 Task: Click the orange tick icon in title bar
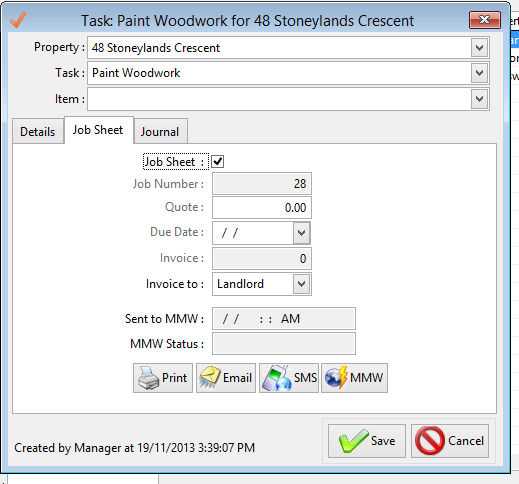[18, 20]
